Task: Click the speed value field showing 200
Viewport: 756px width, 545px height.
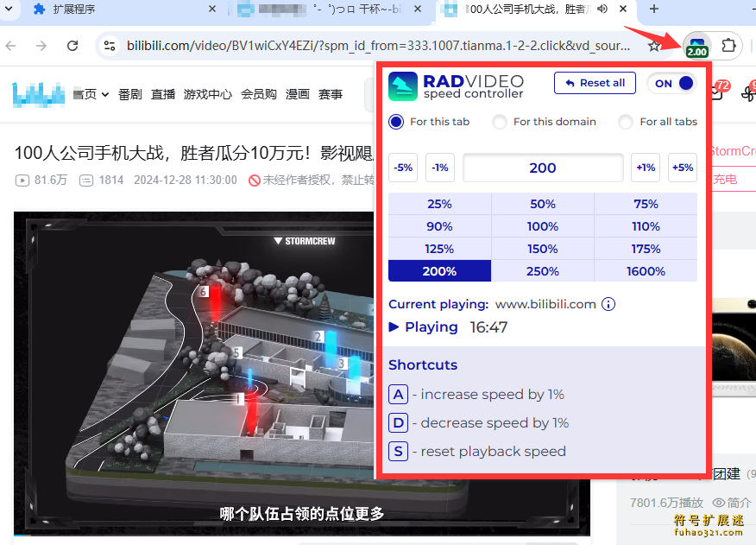Action: tap(543, 168)
